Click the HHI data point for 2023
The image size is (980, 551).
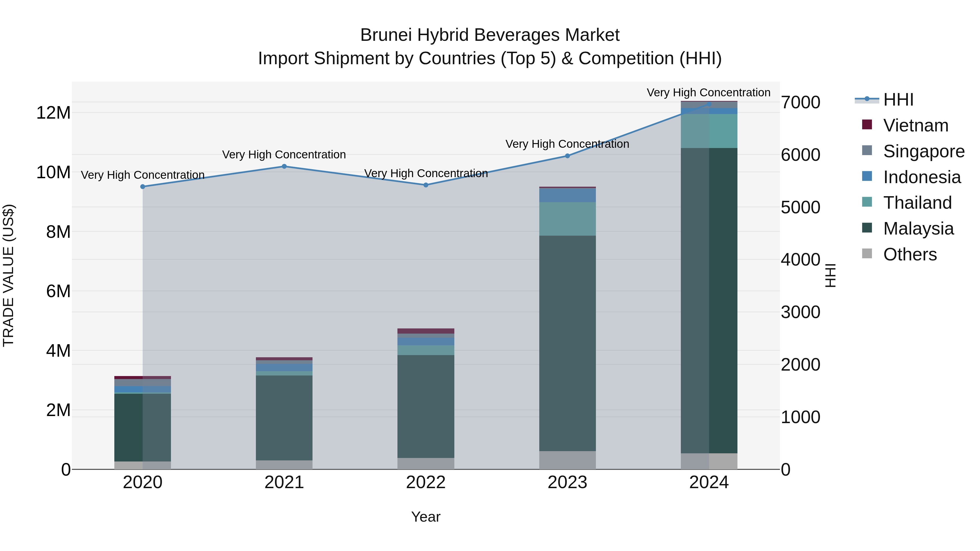click(567, 156)
